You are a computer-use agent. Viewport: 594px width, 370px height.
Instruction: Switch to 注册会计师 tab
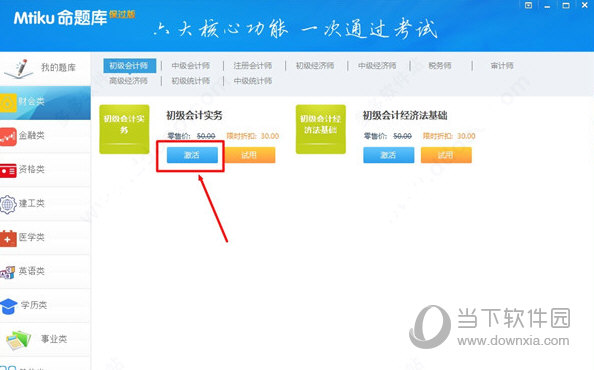point(253,66)
